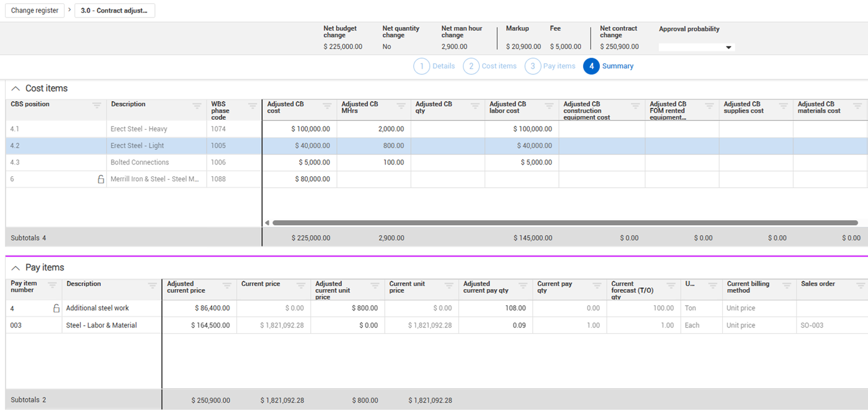Collapse the Cost items section
868x410 pixels.
(16, 89)
